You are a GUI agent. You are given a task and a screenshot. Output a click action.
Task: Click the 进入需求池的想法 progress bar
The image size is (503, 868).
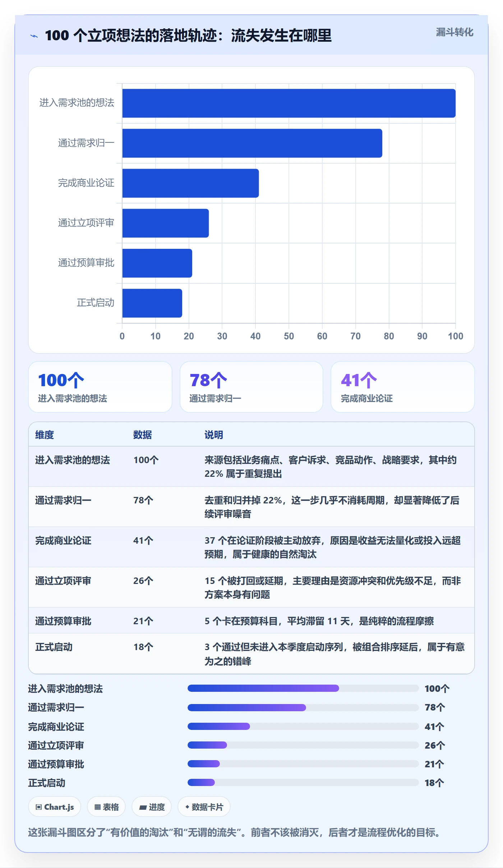point(303,688)
